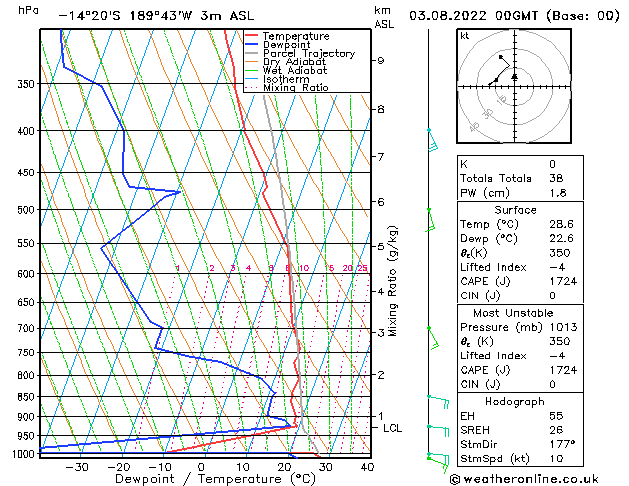Click the wind barb at 1000 hPa surface
This screenshot has width=629, height=486.
(x=438, y=462)
